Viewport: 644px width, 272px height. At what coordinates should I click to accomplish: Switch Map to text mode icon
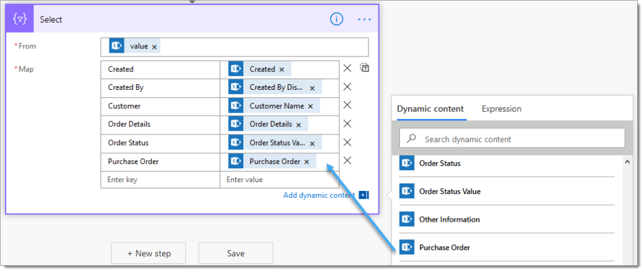(364, 68)
